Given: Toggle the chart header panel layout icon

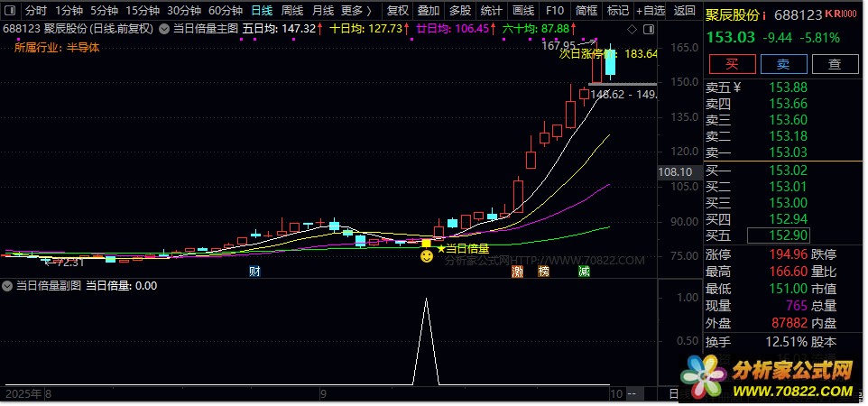Looking at the screenshot, I should point(651,30).
